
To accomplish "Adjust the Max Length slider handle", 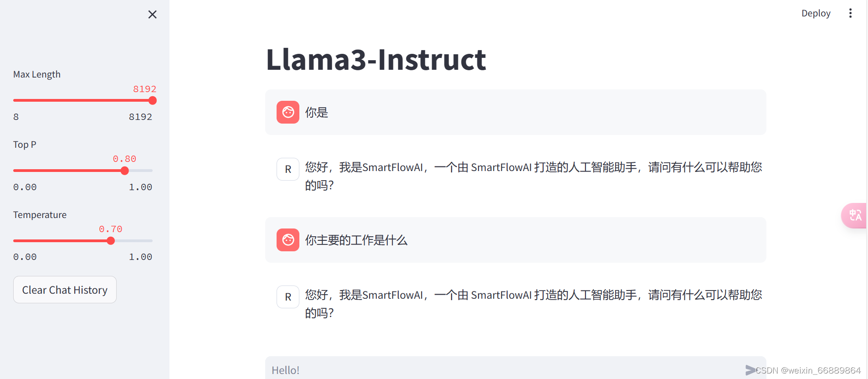I will point(152,100).
